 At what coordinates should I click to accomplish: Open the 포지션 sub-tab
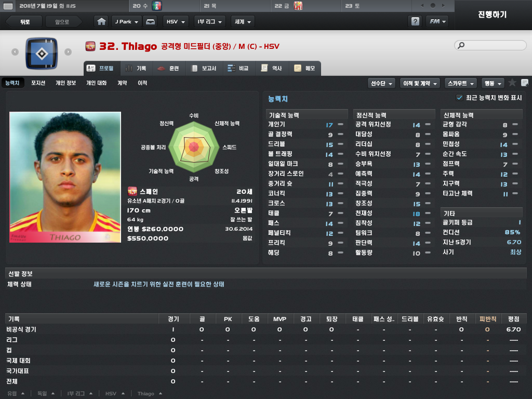pyautogui.click(x=38, y=83)
